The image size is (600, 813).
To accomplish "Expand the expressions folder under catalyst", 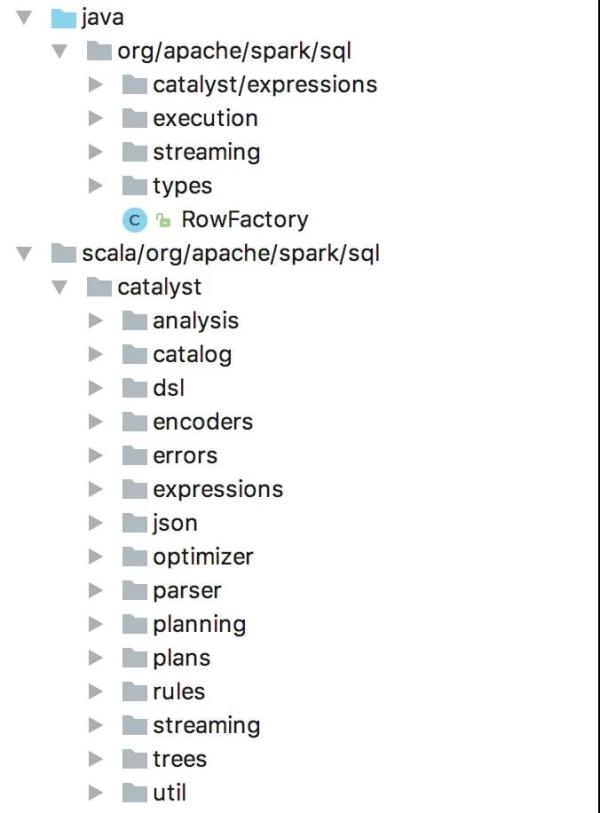I will 95,489.
